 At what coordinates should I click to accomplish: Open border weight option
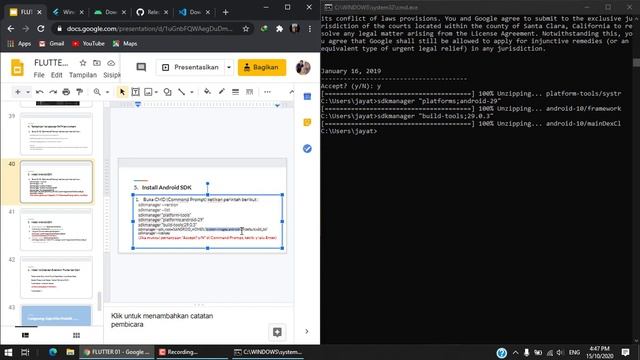pyautogui.click(x=236, y=92)
